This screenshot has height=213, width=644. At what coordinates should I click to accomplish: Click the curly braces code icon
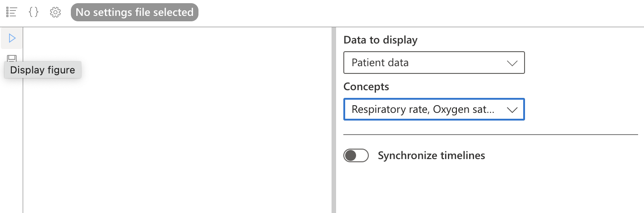(34, 12)
